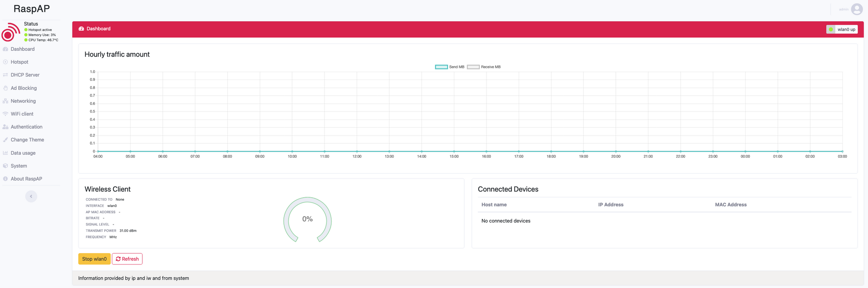Viewport: 868px width, 288px height.
Task: Click the admin user avatar icon
Action: pos(857,9)
